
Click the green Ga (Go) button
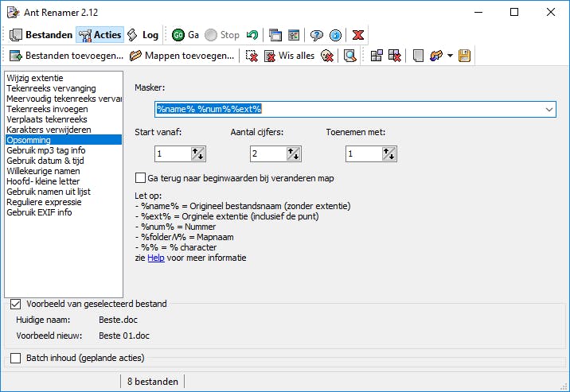point(185,35)
